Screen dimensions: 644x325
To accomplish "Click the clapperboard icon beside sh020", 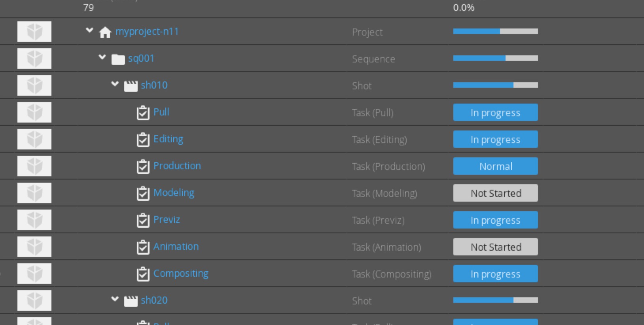I will (131, 301).
